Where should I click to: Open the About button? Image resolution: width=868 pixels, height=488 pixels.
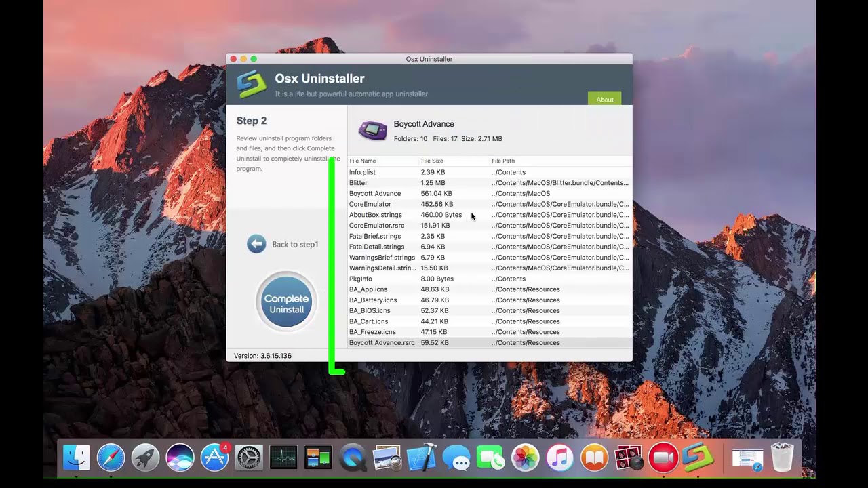pyautogui.click(x=604, y=99)
